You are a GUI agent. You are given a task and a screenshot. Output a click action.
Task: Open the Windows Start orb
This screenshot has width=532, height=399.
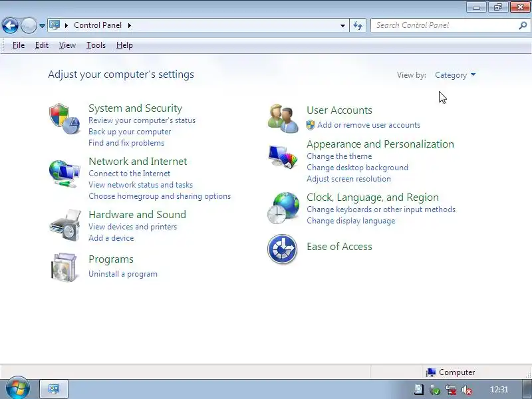[18, 388]
